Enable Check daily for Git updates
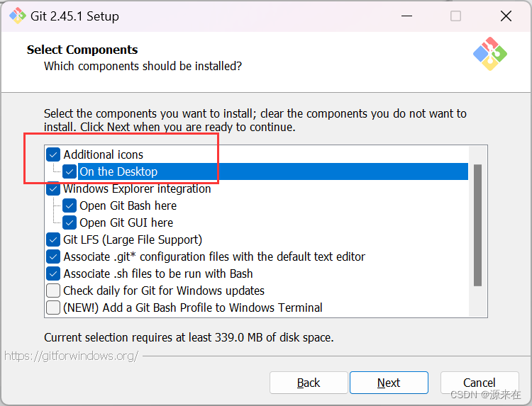 pos(53,291)
